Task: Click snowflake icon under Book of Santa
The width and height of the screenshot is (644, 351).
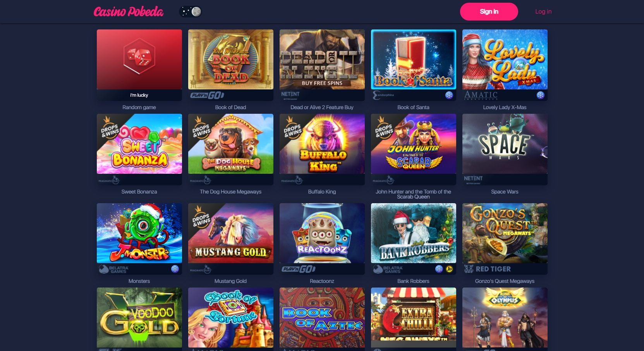Action: (x=449, y=95)
